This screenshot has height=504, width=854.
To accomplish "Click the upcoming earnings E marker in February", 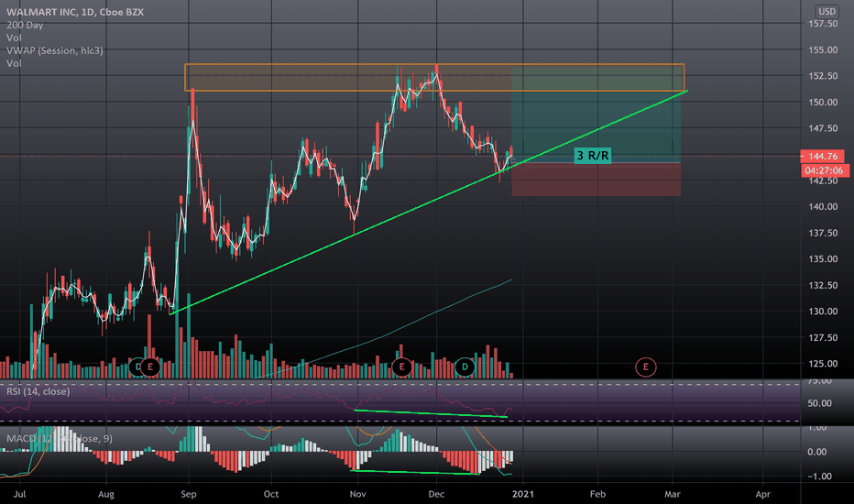I will point(646,367).
